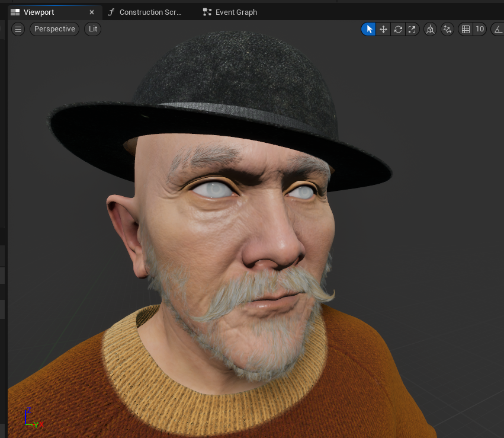The width and height of the screenshot is (504, 438).
Task: Open grid snap size value 10
Action: 480,29
